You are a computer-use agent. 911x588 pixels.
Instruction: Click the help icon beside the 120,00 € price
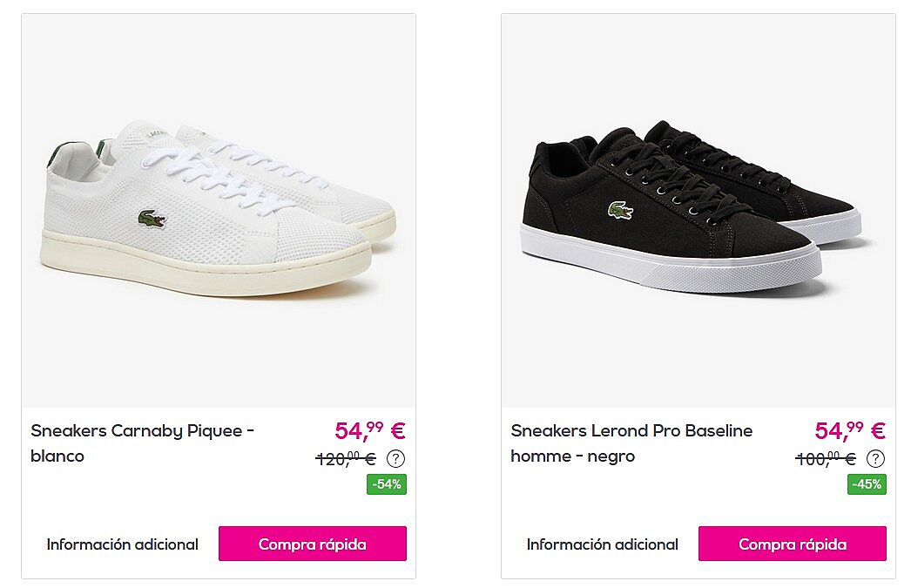tap(396, 458)
